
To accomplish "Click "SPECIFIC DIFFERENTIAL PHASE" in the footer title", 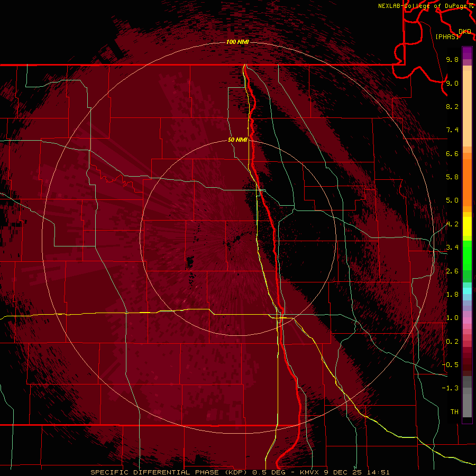I will (154, 472).
